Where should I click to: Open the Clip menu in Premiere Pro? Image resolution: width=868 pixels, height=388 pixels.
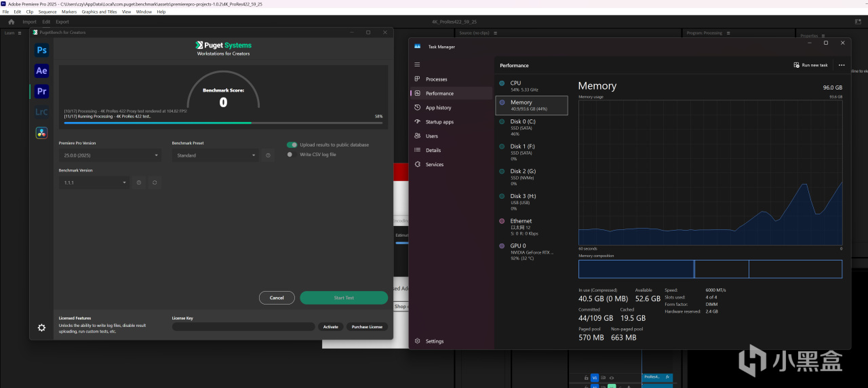[30, 12]
